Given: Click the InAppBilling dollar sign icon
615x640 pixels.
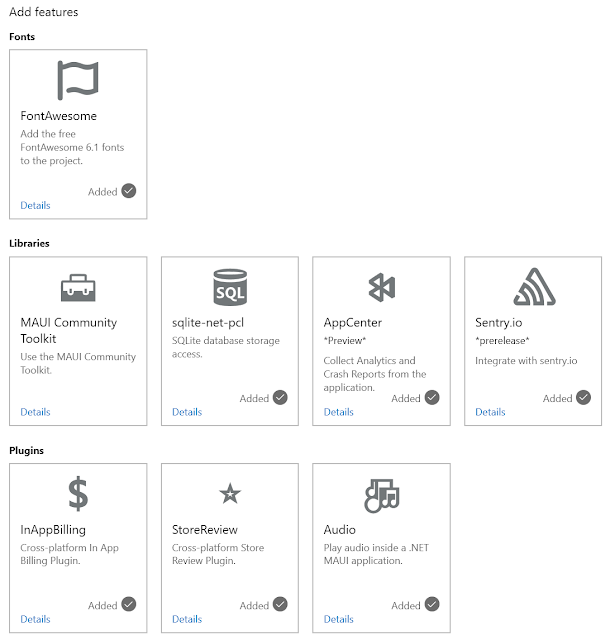Looking at the screenshot, I should click(78, 494).
